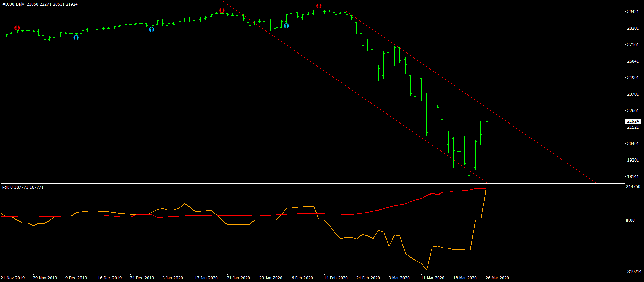The image size is (644, 282).
Task: Click the 26 Mar 2020 date label
Action: (x=497, y=278)
